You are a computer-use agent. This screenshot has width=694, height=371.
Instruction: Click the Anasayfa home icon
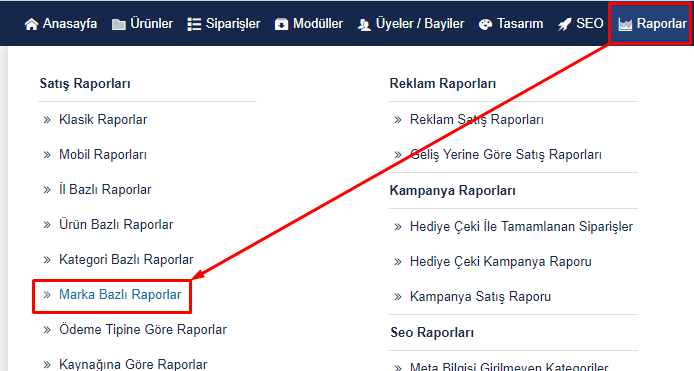[31, 24]
